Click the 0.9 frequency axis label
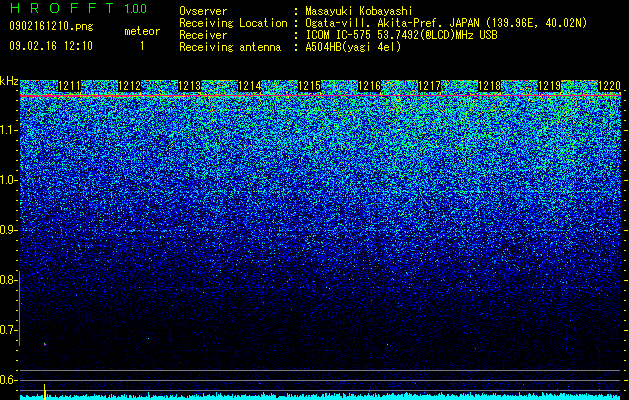 click(9, 230)
